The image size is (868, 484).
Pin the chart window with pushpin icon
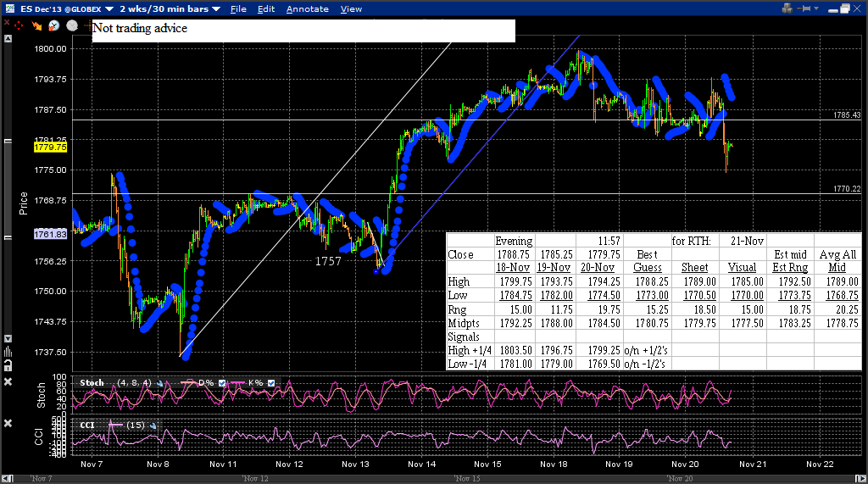coord(805,8)
